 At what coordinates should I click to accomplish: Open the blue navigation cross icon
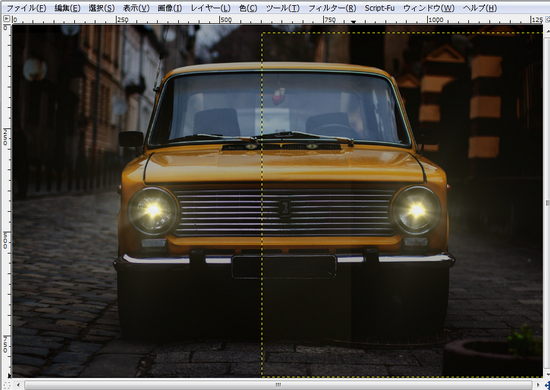click(547, 385)
